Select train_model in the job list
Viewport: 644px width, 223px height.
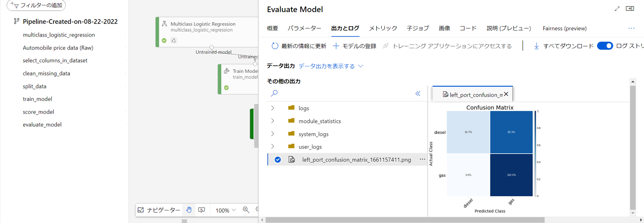[37, 99]
